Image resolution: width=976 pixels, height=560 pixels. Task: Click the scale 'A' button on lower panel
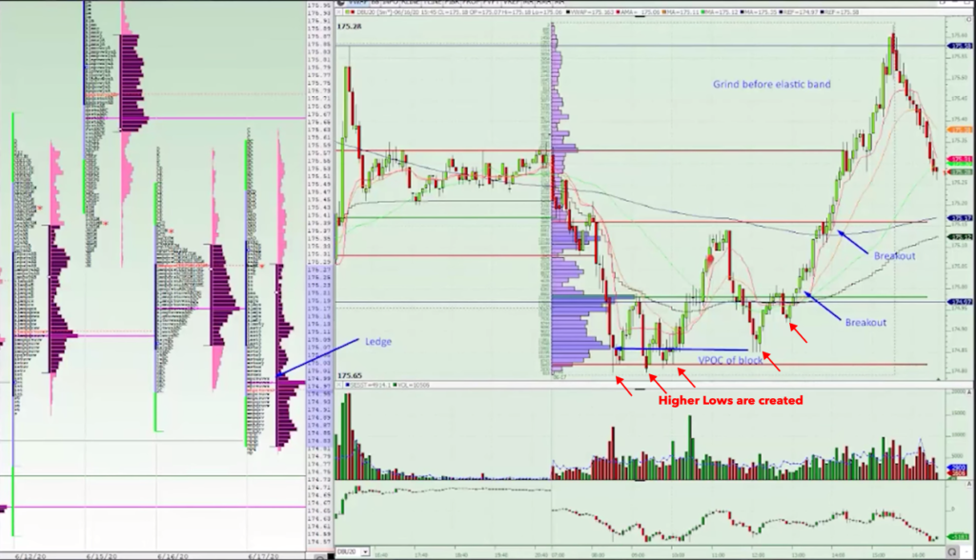click(944, 485)
